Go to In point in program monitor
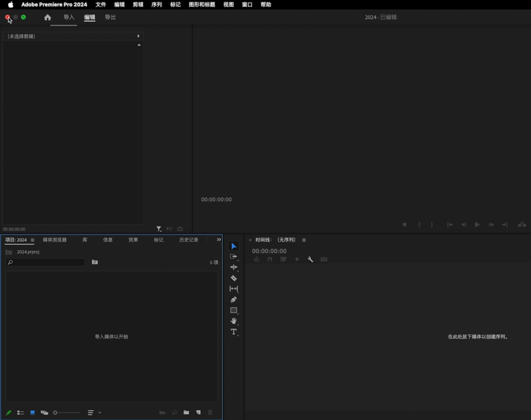Image resolution: width=531 pixels, height=420 pixels. tap(450, 225)
